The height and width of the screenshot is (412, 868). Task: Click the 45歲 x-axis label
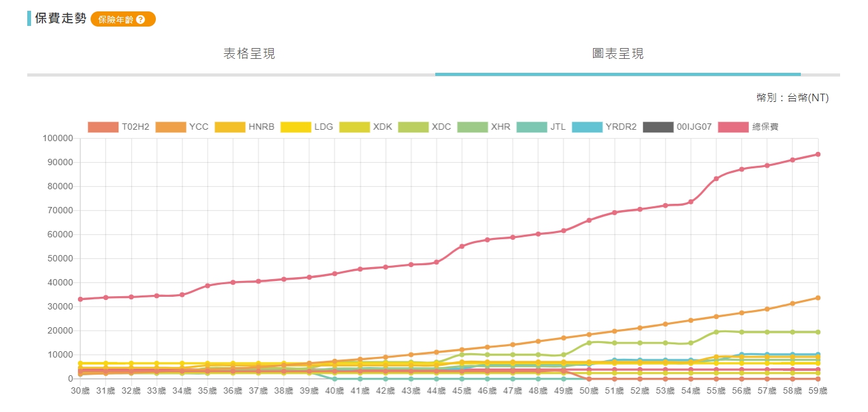click(462, 391)
